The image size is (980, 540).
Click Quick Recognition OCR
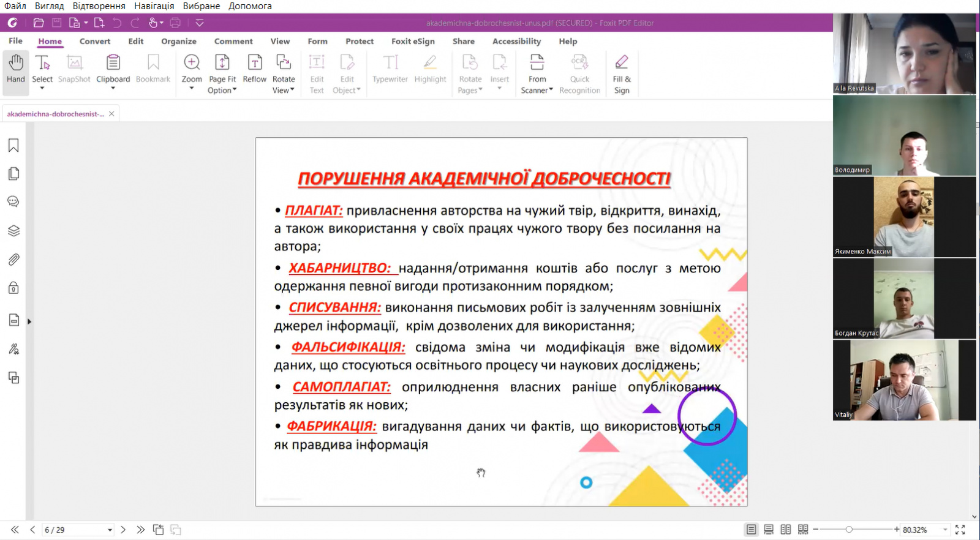click(579, 73)
